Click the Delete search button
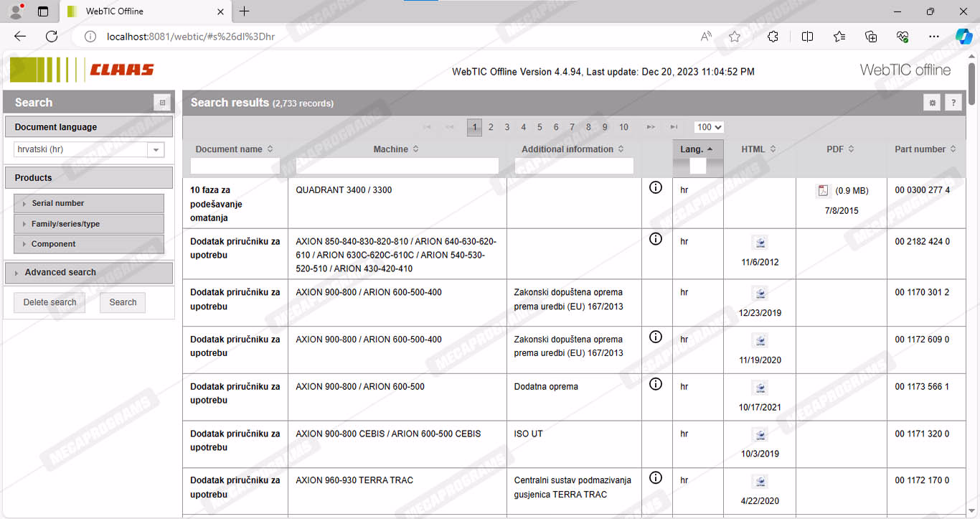The width and height of the screenshot is (980, 519). pos(50,302)
